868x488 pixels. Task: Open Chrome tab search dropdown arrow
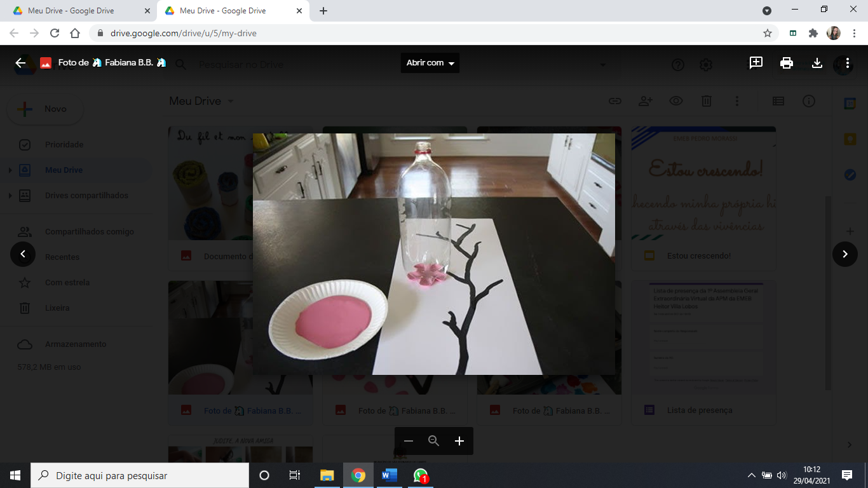[767, 11]
